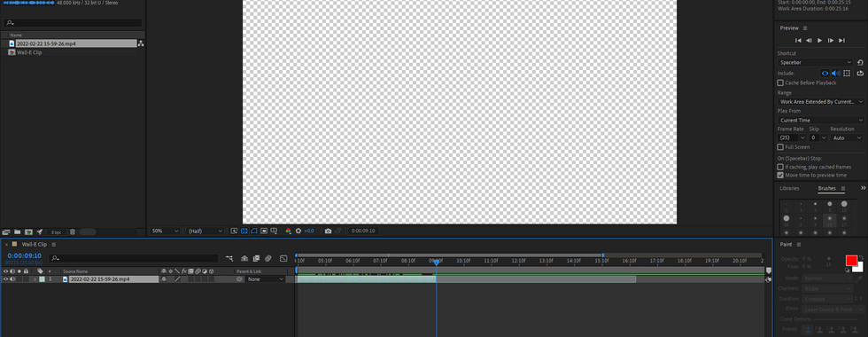Image resolution: width=868 pixels, height=337 pixels.
Task: Toggle the shy switch for layer 1
Action: tap(164, 279)
